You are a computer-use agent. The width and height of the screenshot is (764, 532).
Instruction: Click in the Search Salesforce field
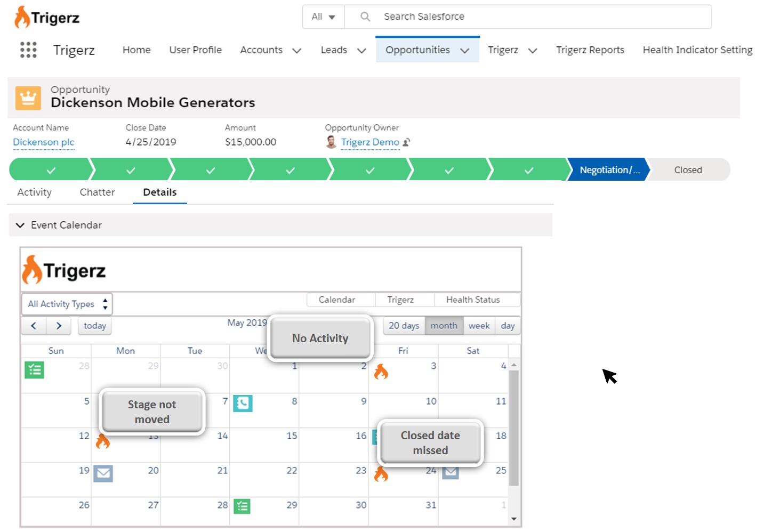tap(528, 17)
